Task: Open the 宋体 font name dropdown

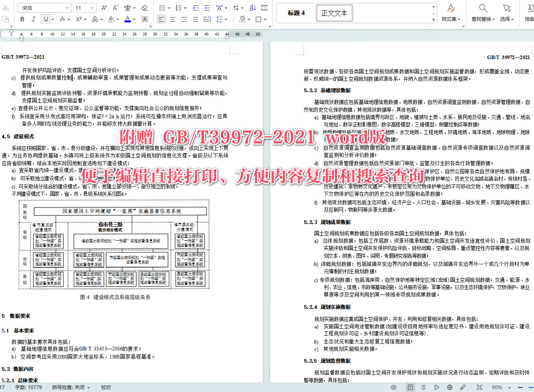Action: point(43,7)
